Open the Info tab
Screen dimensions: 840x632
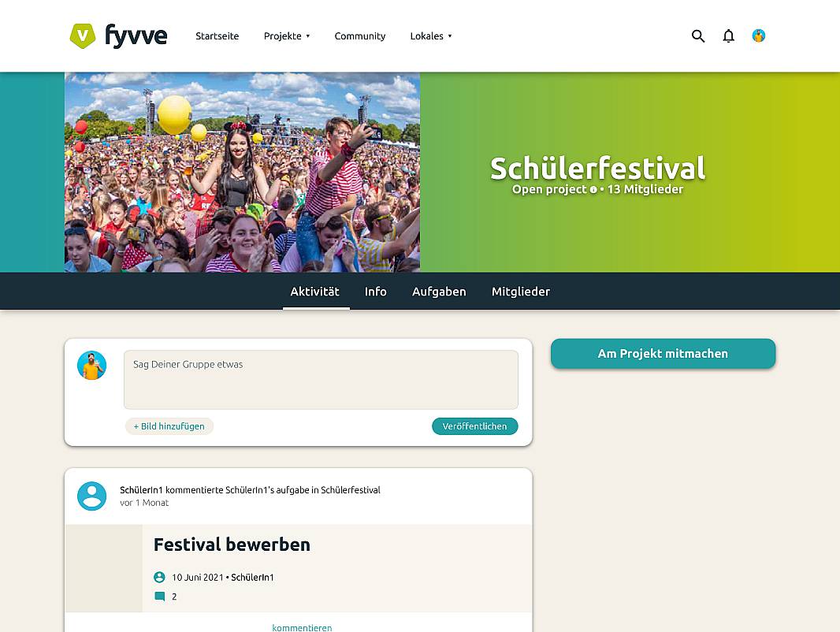click(376, 292)
